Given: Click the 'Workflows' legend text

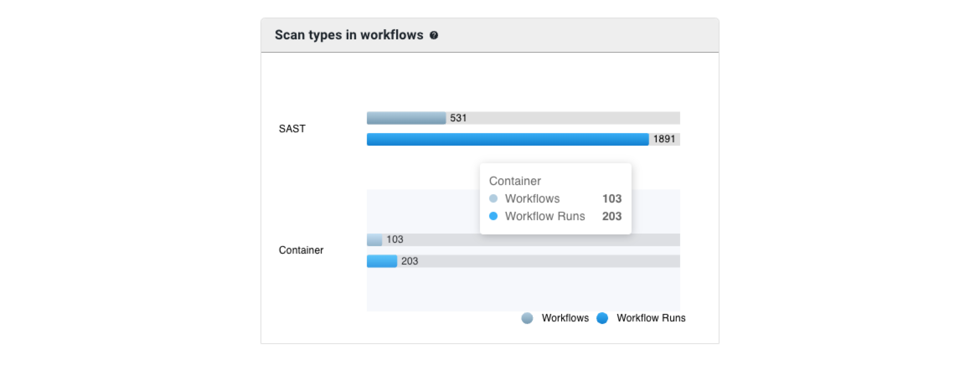Looking at the screenshot, I should (x=565, y=318).
